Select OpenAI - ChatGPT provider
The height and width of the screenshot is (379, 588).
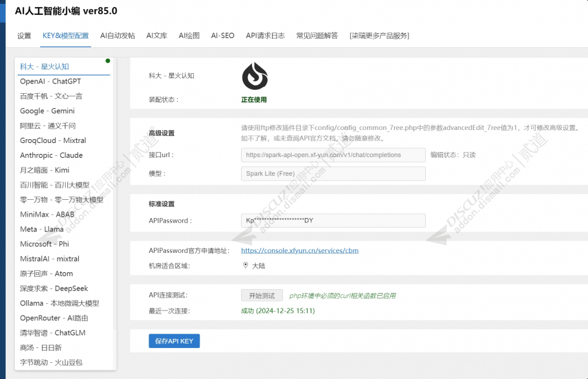(50, 81)
